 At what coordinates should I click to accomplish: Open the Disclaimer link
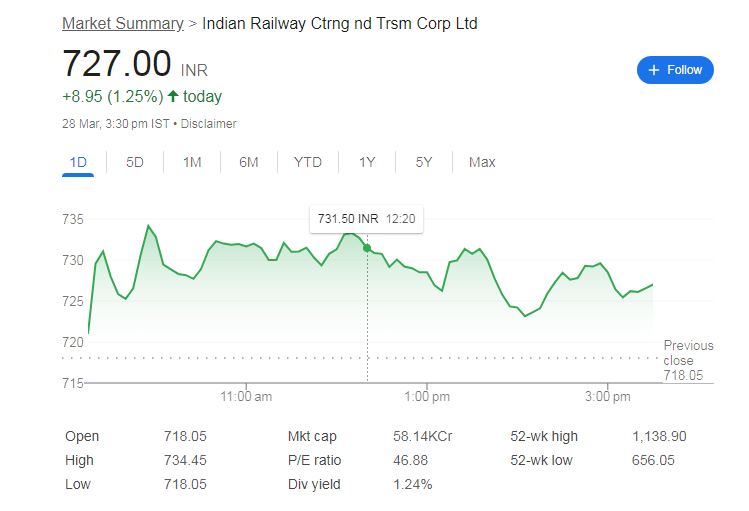tap(209, 124)
